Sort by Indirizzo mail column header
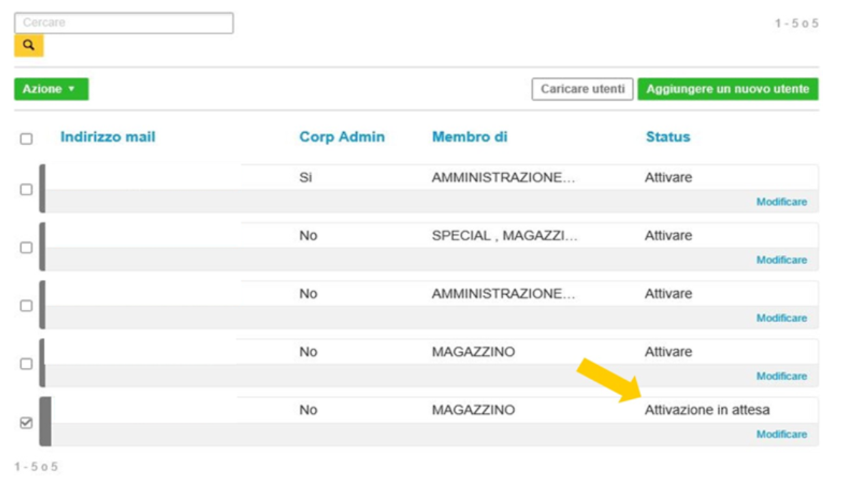868x481 pixels. coord(107,137)
